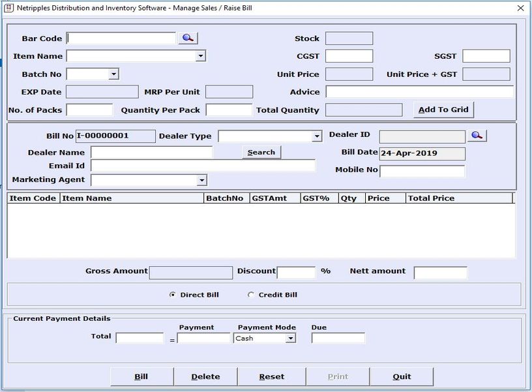
Task: Select the Credit Bill radio button
Action: click(x=251, y=295)
